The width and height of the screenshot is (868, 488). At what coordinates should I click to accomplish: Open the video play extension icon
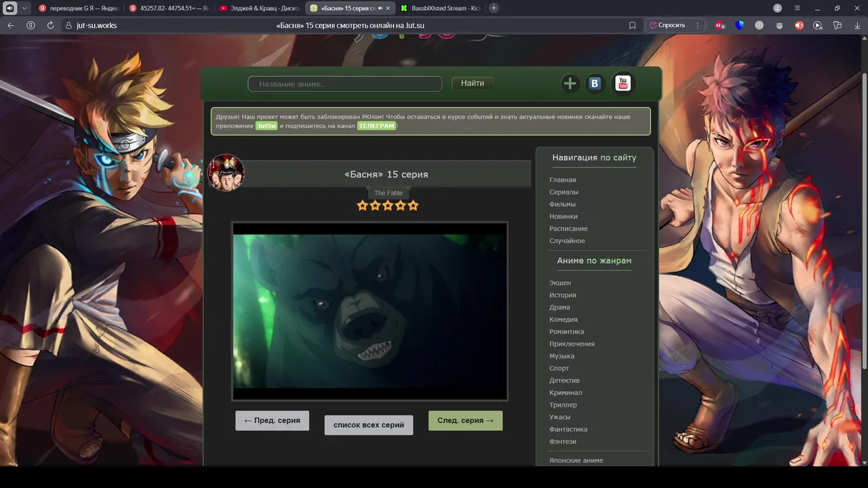tap(818, 25)
